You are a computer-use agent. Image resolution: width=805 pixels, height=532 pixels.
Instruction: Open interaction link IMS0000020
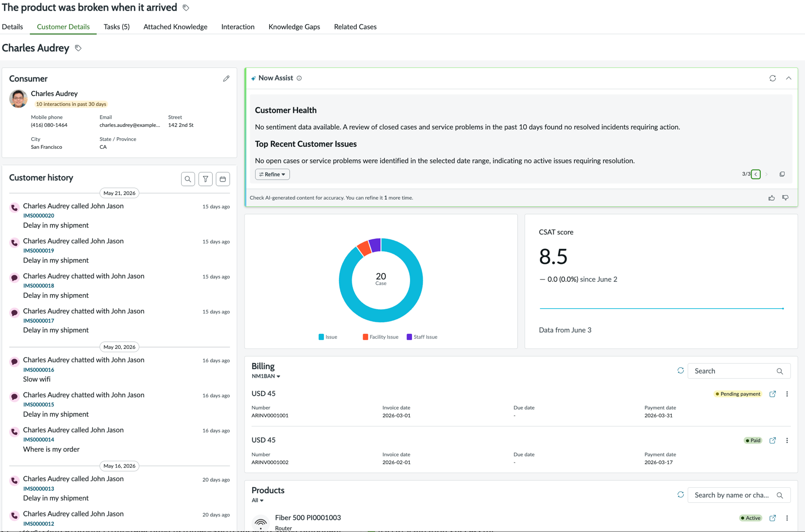click(39, 216)
